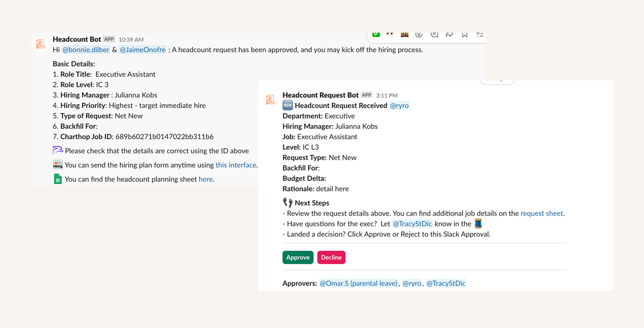Mention @bonnie.dilber in the message
644x328 pixels.
pyautogui.click(x=86, y=50)
